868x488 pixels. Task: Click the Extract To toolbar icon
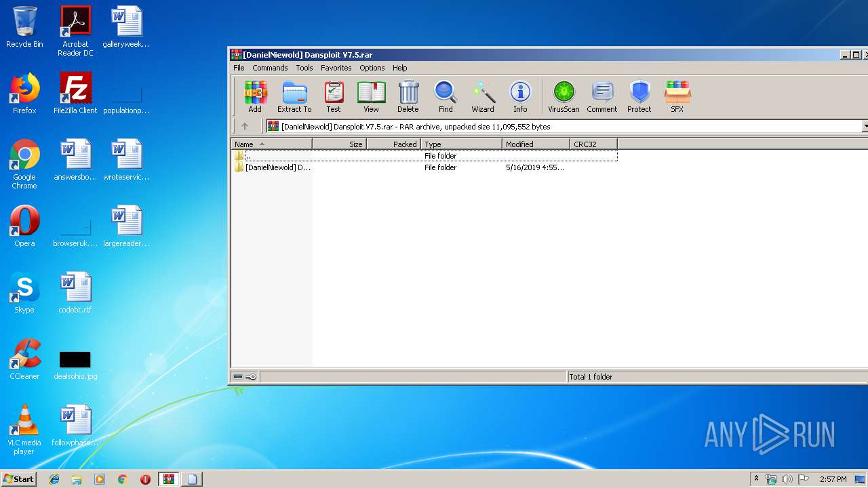tap(294, 97)
